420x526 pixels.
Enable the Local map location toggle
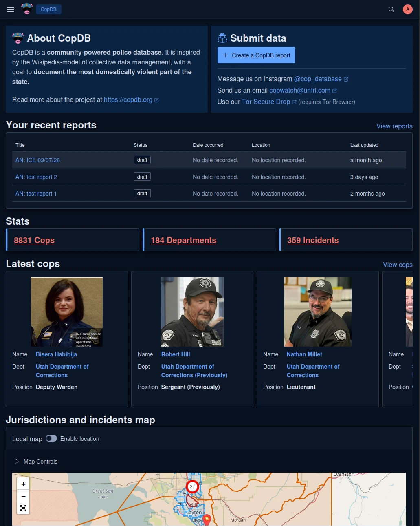click(51, 439)
